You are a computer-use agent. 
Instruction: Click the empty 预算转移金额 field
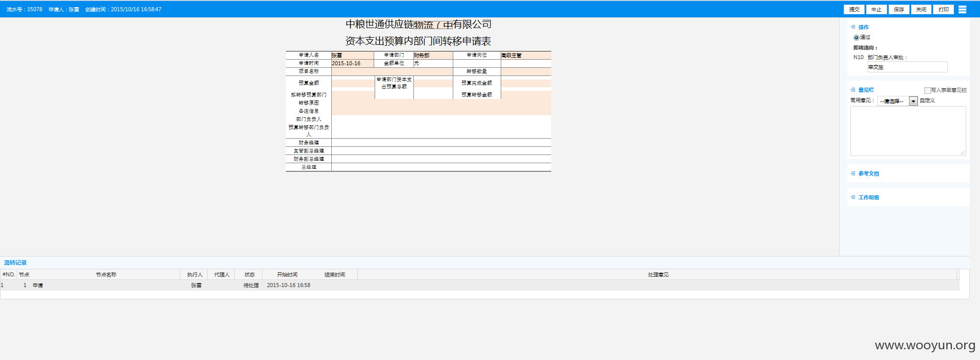coord(526,95)
